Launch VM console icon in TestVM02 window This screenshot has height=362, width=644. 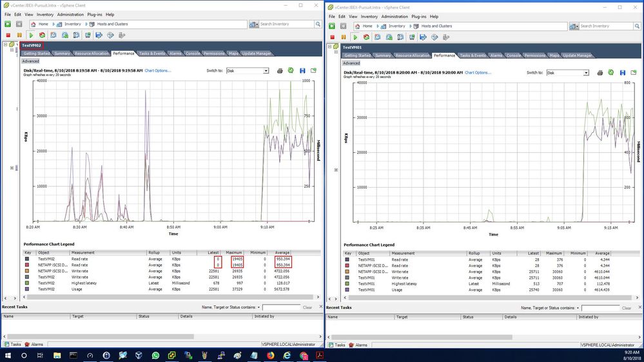pyautogui.click(x=88, y=35)
